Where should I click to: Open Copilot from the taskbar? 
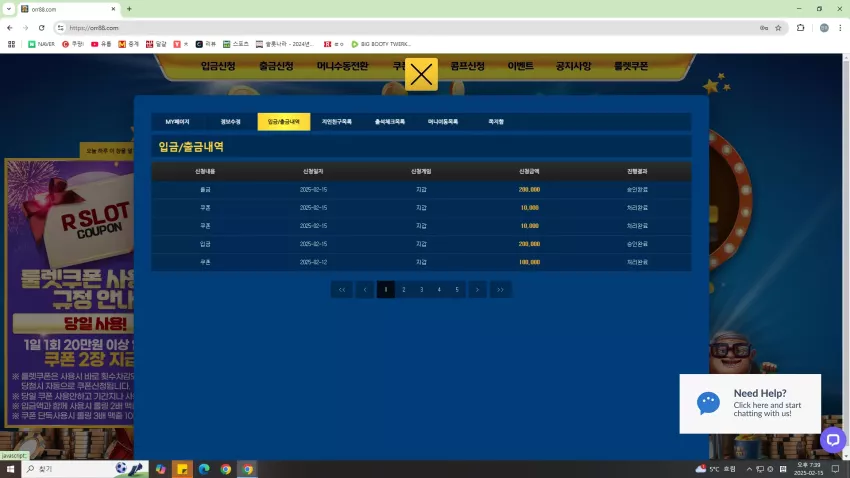160,469
